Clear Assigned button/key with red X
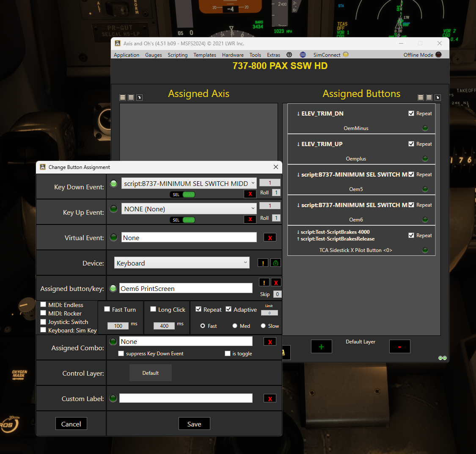The image size is (476, 454). (x=276, y=282)
